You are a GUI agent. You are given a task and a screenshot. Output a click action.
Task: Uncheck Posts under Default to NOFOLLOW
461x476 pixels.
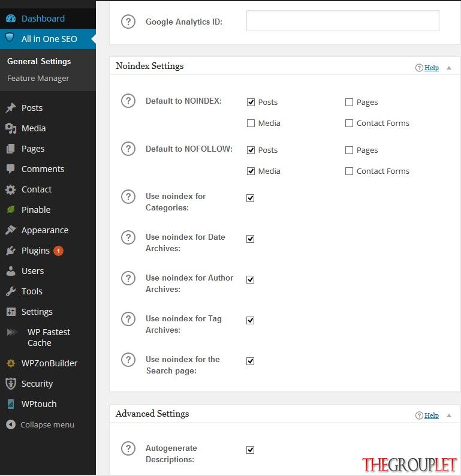click(x=251, y=150)
